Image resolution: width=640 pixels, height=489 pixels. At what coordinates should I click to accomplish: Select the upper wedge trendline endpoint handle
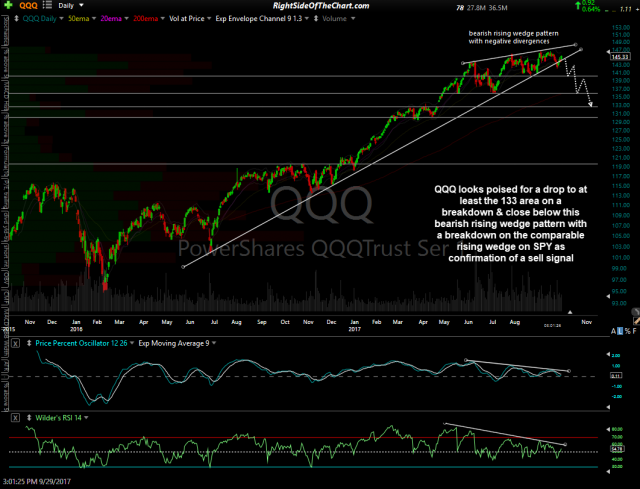coord(575,44)
